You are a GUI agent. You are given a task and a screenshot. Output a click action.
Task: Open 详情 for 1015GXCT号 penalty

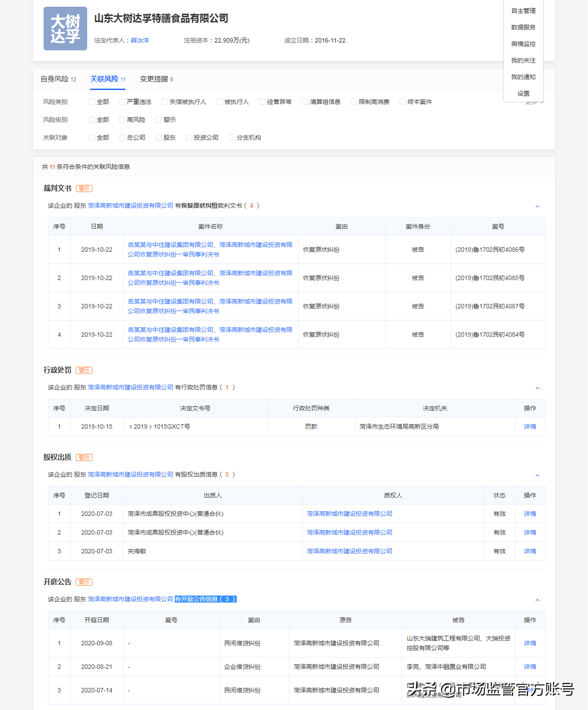click(x=530, y=427)
